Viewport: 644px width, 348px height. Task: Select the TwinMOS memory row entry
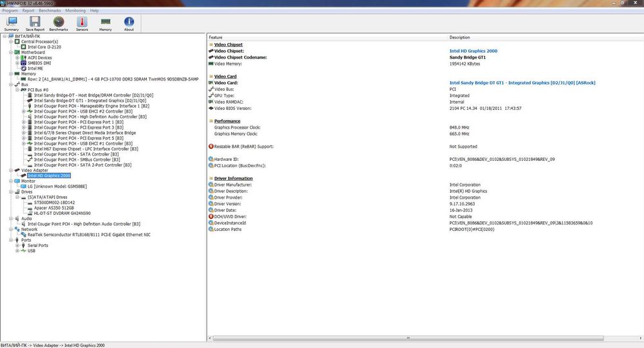[113, 79]
